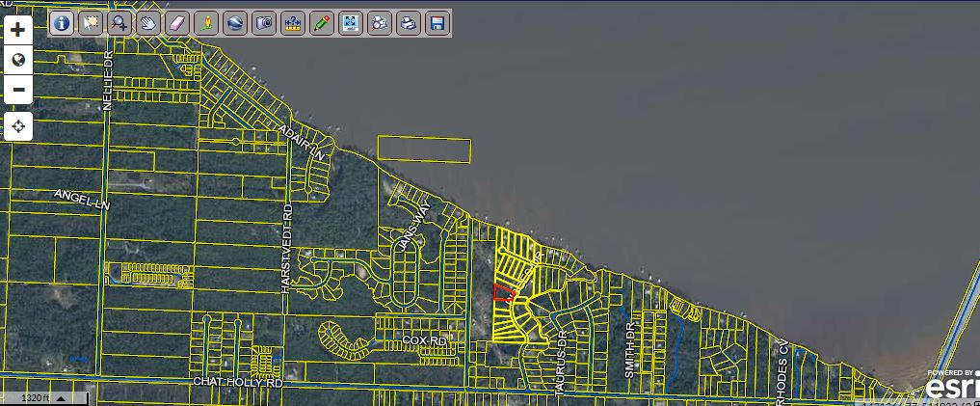Save the map with floppy disk icon
Screen dimensions: 980x406
tap(437, 23)
